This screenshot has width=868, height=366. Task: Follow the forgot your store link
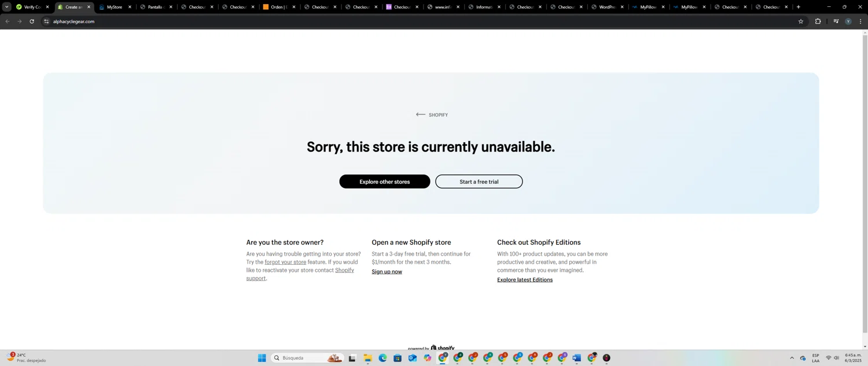coord(285,262)
